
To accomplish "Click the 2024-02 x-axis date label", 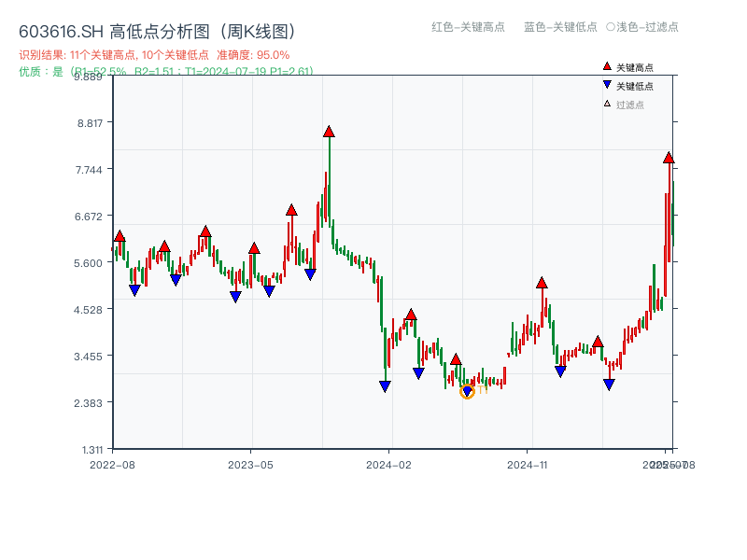I will 388,465.
